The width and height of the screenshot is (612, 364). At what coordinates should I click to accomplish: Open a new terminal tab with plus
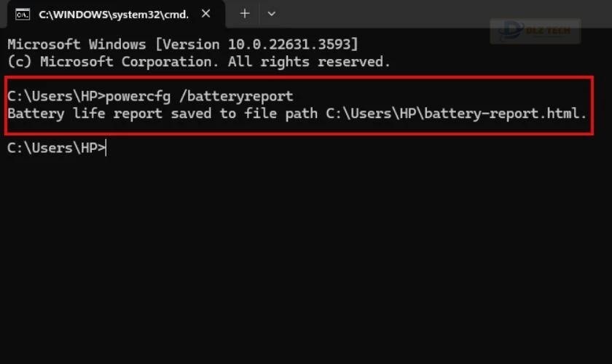pos(245,14)
